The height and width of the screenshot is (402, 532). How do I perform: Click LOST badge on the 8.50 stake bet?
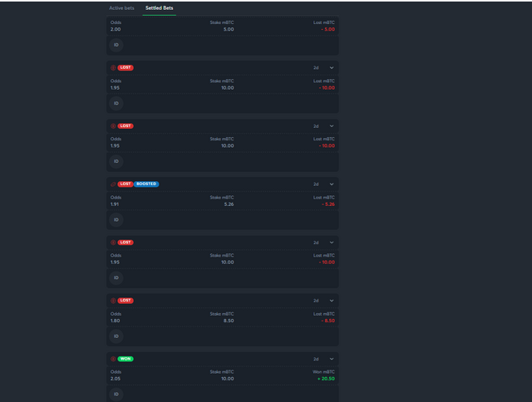click(126, 301)
